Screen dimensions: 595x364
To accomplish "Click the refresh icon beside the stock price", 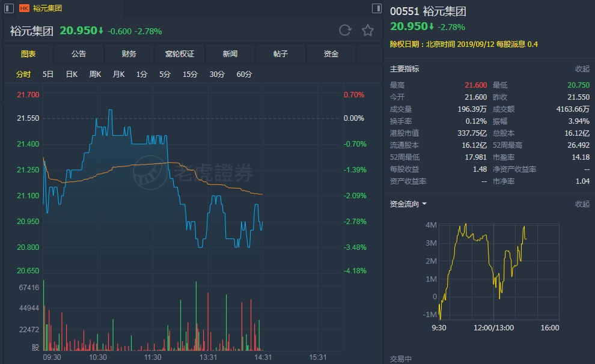I will pyautogui.click(x=345, y=31).
